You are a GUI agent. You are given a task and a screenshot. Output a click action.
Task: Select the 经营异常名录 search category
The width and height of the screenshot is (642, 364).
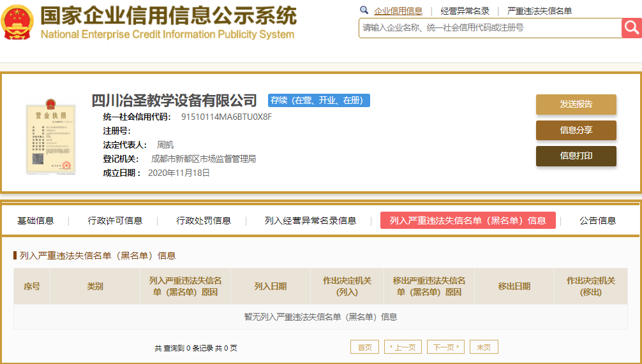pyautogui.click(x=465, y=11)
